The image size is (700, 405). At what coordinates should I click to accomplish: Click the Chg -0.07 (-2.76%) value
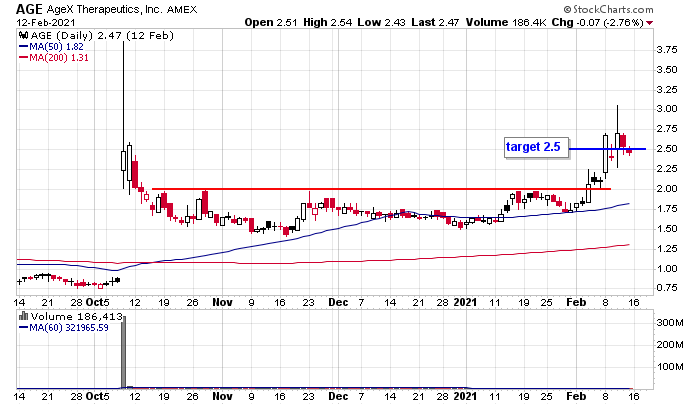click(x=597, y=22)
